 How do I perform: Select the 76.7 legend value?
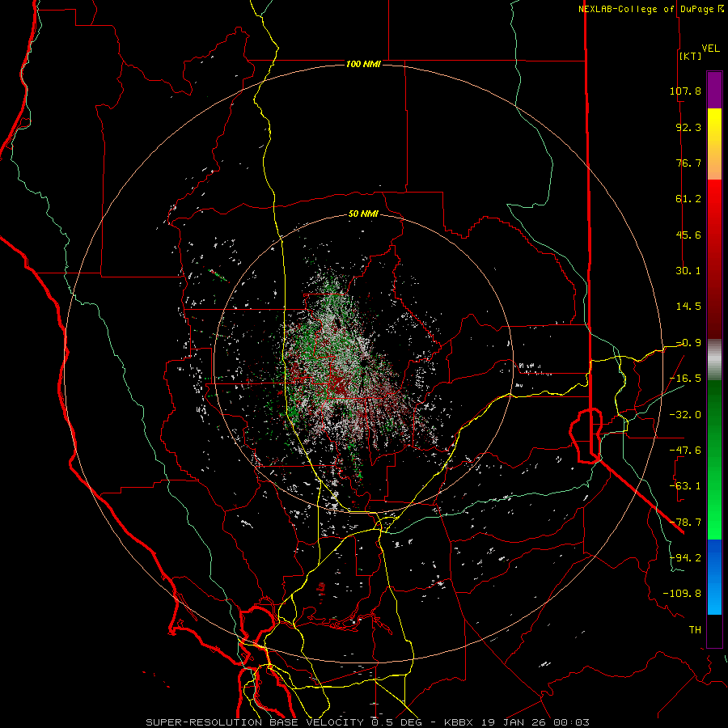click(688, 163)
